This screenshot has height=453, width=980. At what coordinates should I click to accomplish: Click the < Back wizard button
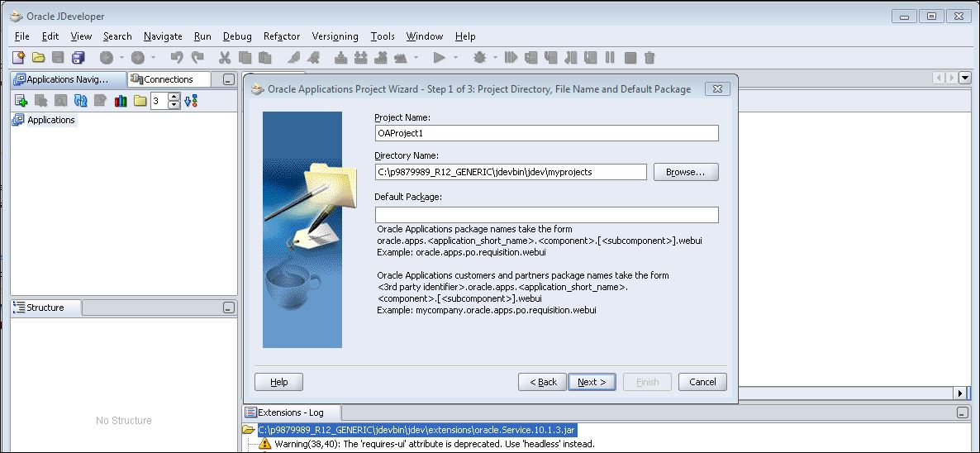point(543,382)
